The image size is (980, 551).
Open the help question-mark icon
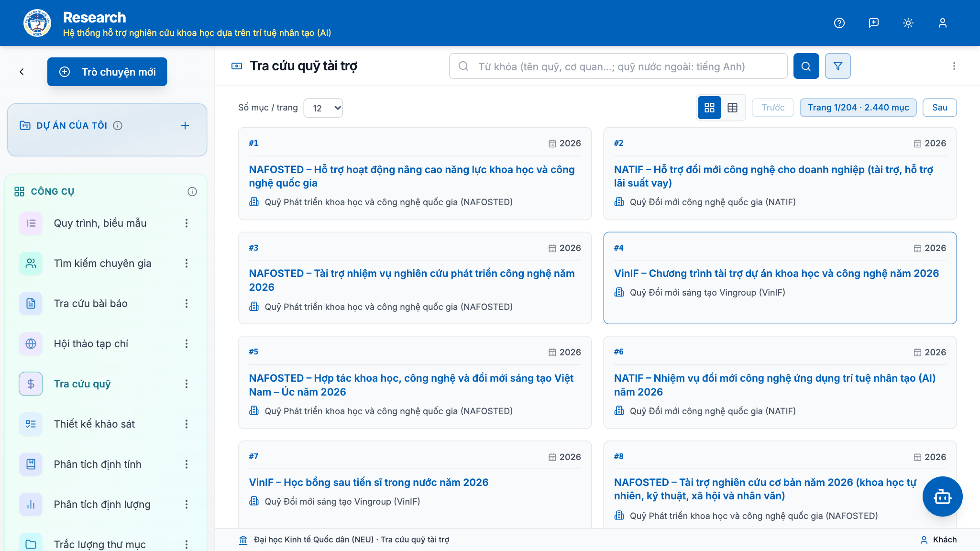click(839, 23)
